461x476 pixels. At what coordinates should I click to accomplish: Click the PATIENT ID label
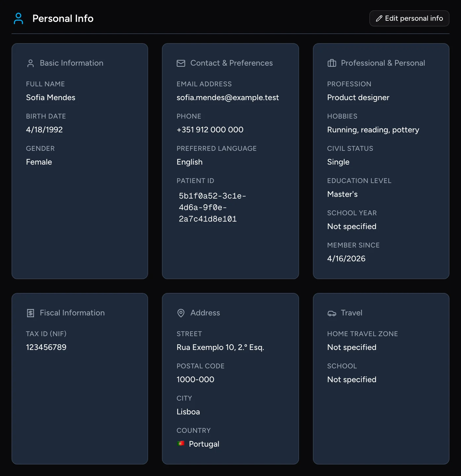point(195,181)
